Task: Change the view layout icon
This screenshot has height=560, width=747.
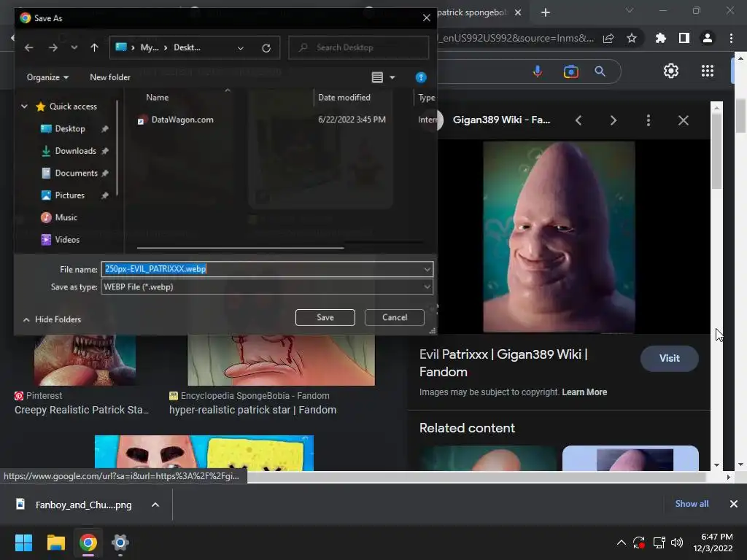Action: click(x=377, y=77)
